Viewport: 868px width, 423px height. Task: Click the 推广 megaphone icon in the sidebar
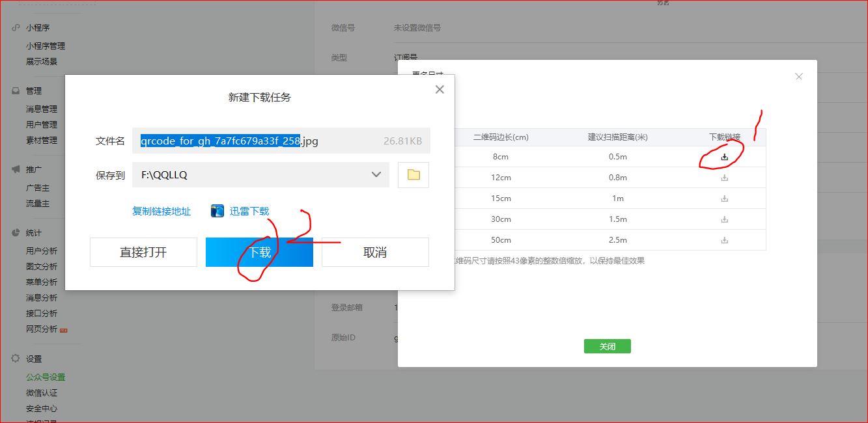(16, 169)
